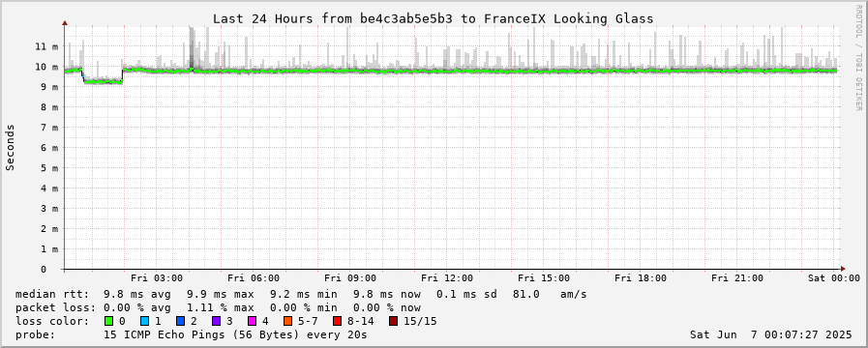Click the red 8-14 loss swatch
The height and width of the screenshot is (348, 868).
337,321
